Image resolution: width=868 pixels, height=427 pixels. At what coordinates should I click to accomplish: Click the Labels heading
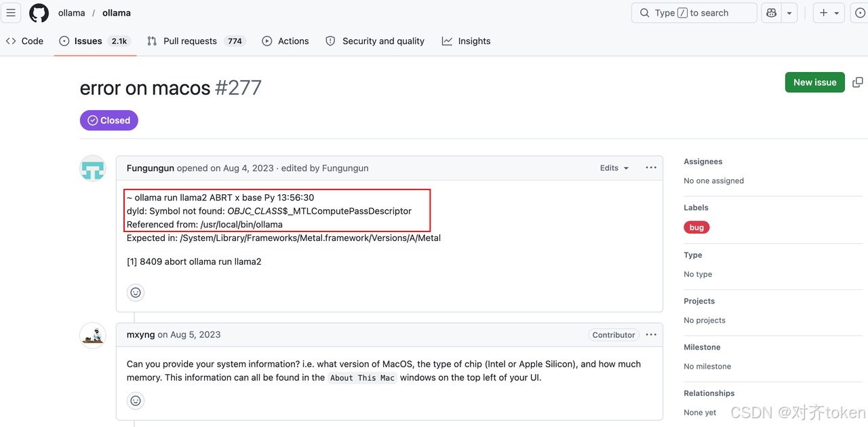696,208
